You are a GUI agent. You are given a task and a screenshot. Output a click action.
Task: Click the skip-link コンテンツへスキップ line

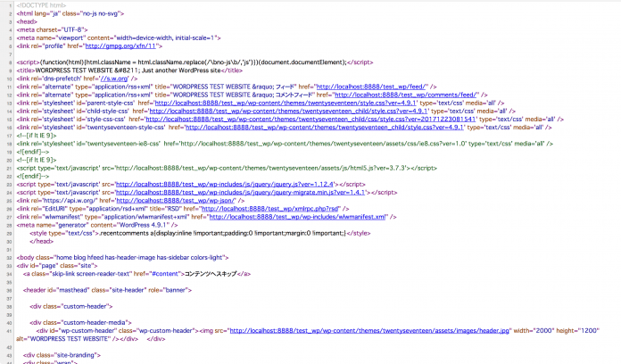tap(137, 274)
